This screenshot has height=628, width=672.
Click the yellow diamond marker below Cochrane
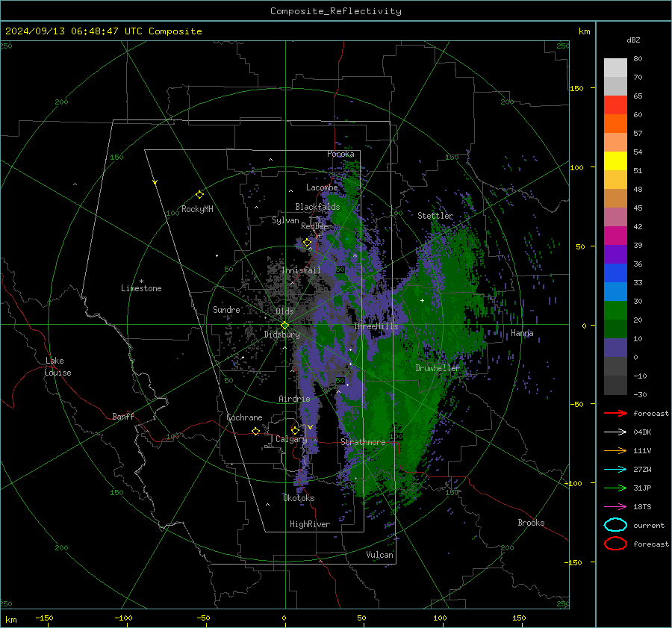(255, 432)
